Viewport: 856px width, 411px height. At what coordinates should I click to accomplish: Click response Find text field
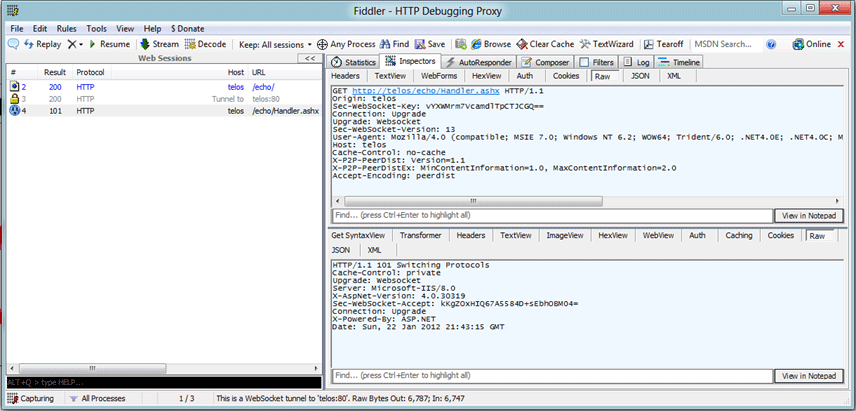coord(552,376)
